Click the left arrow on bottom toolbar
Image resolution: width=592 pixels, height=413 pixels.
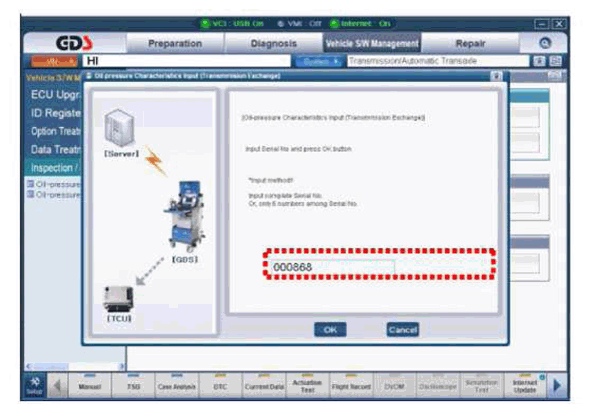57,386
